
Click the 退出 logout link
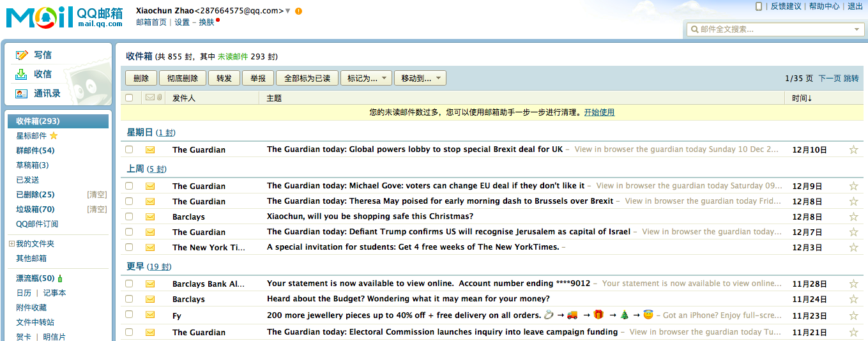(855, 6)
